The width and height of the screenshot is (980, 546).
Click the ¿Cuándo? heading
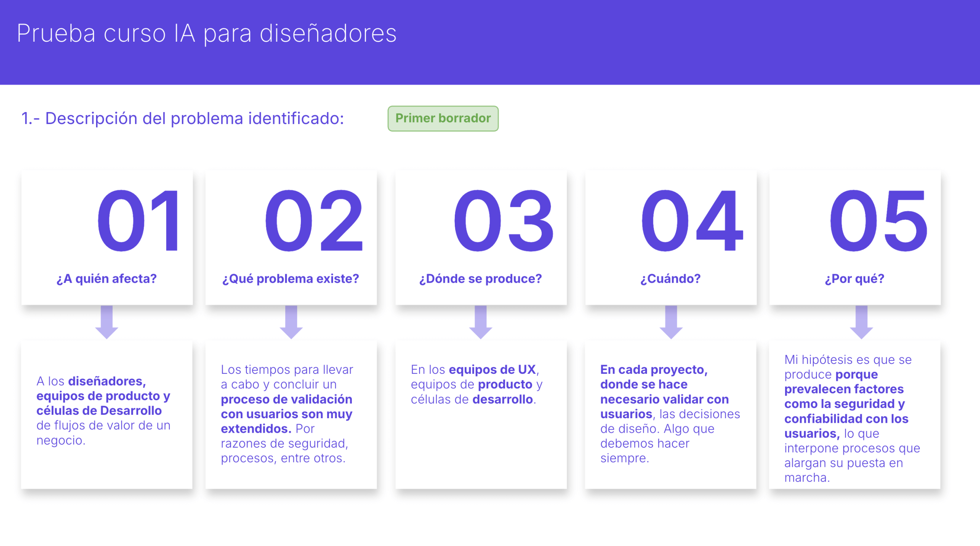click(670, 279)
